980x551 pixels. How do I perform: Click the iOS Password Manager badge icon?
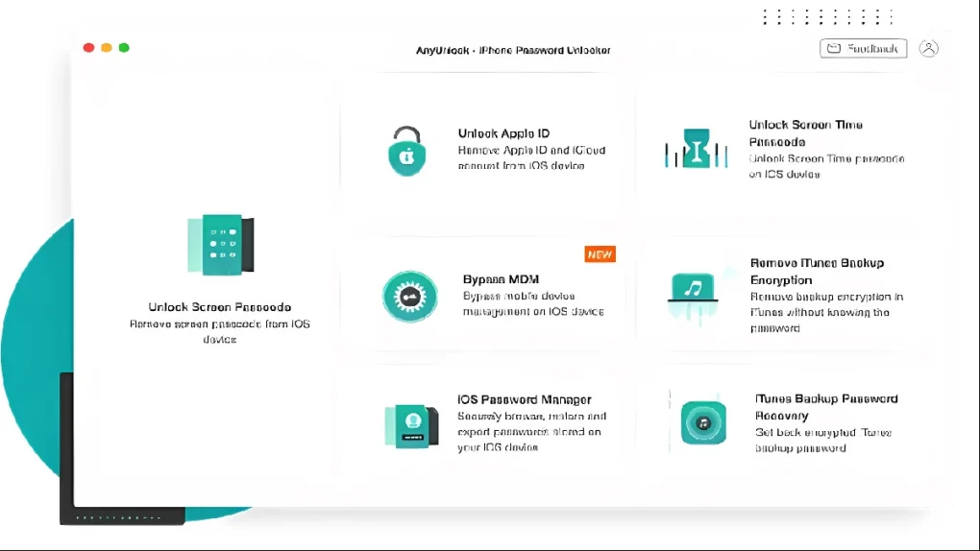411,426
